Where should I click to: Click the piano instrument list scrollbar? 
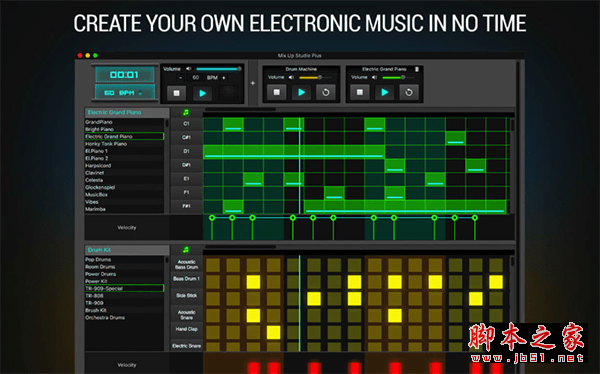(x=166, y=123)
